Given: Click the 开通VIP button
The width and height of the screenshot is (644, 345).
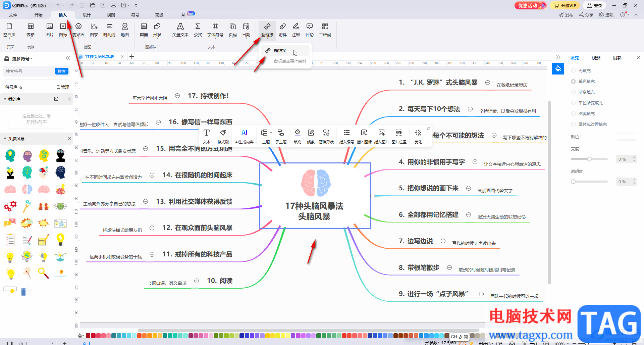Looking at the screenshot, I should tap(565, 5).
